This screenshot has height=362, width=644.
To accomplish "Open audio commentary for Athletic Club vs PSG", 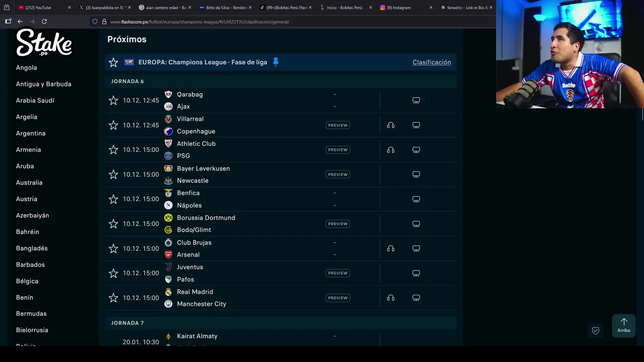I will [390, 150].
